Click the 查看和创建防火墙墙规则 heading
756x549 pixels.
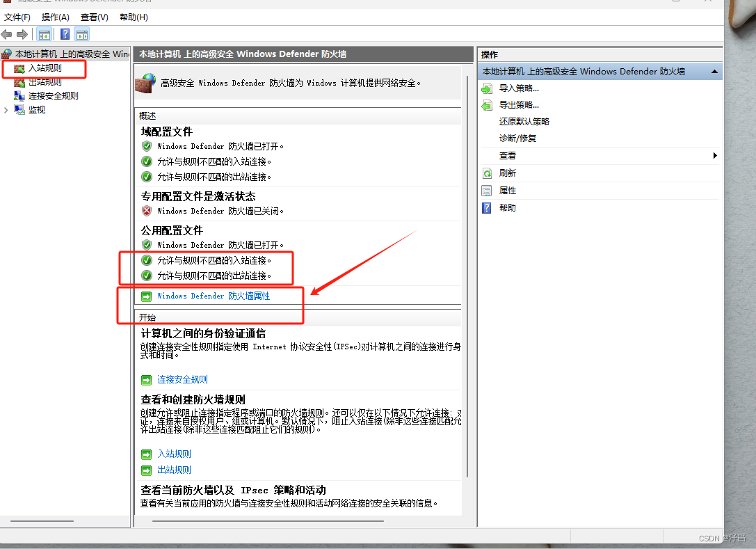(193, 399)
